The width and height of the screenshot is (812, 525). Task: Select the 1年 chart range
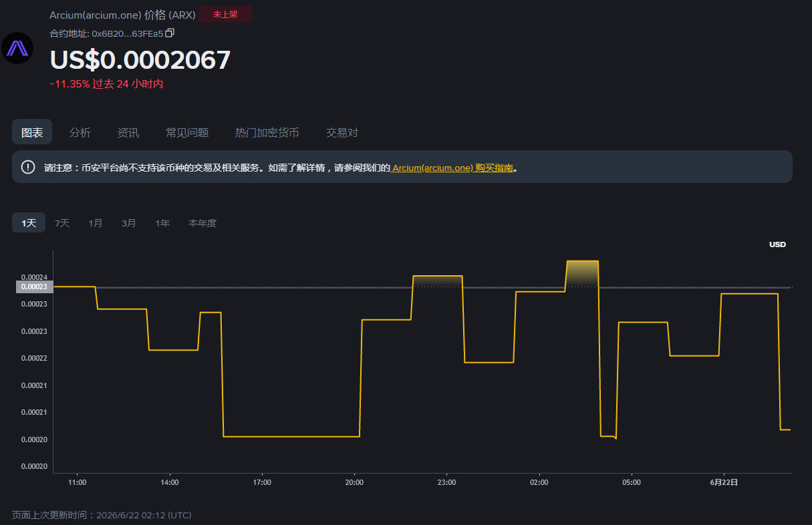point(162,223)
